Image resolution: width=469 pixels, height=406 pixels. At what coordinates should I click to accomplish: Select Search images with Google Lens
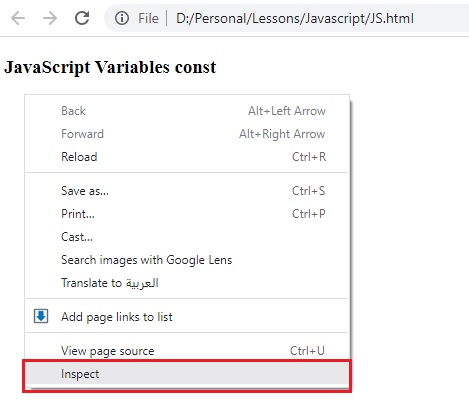[187, 260]
